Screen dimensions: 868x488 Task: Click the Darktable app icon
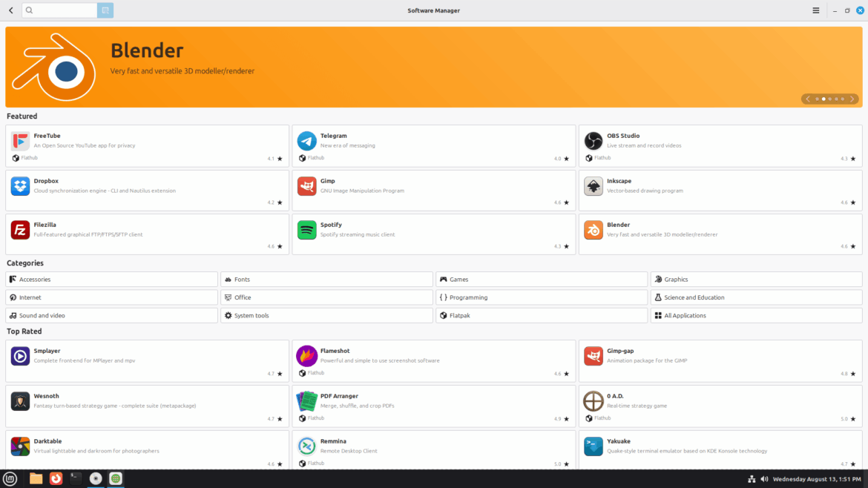(x=20, y=446)
